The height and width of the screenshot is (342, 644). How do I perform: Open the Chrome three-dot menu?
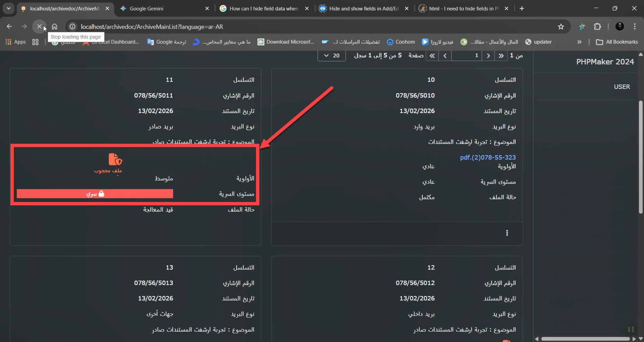[635, 27]
